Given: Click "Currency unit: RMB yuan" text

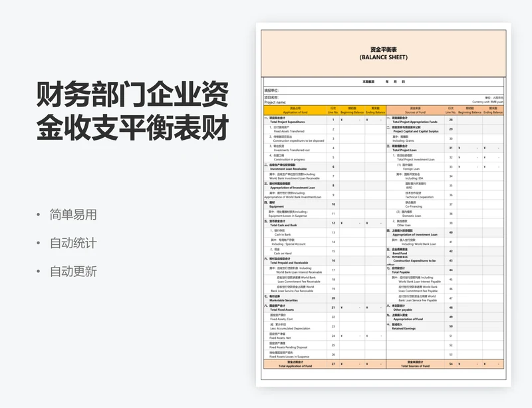Looking at the screenshot, I should (x=487, y=102).
